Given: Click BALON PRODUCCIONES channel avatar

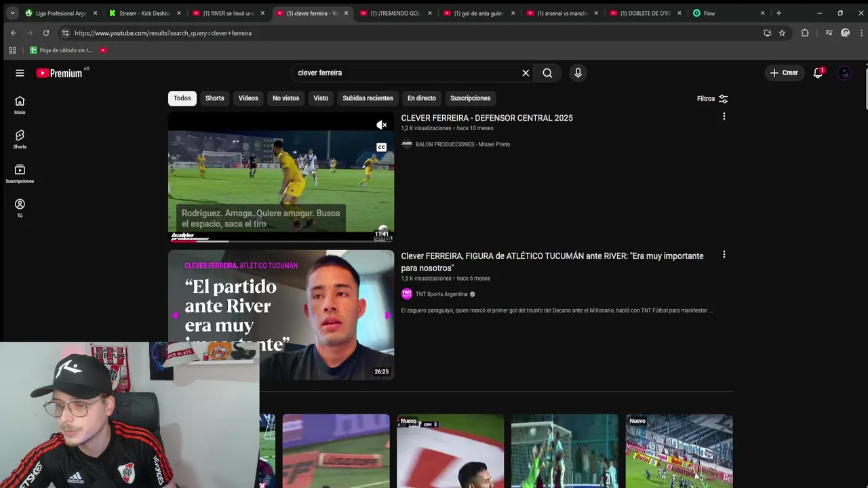Looking at the screenshot, I should coord(407,144).
